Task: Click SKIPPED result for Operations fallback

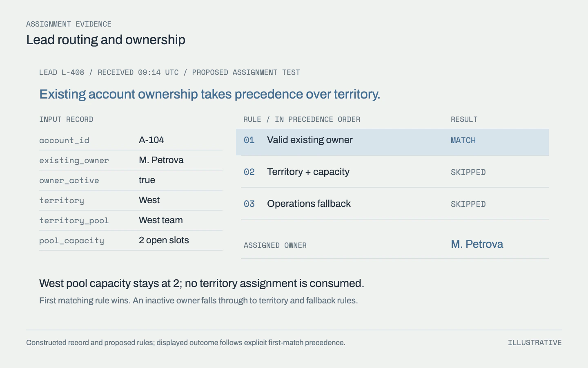Action: (468, 204)
